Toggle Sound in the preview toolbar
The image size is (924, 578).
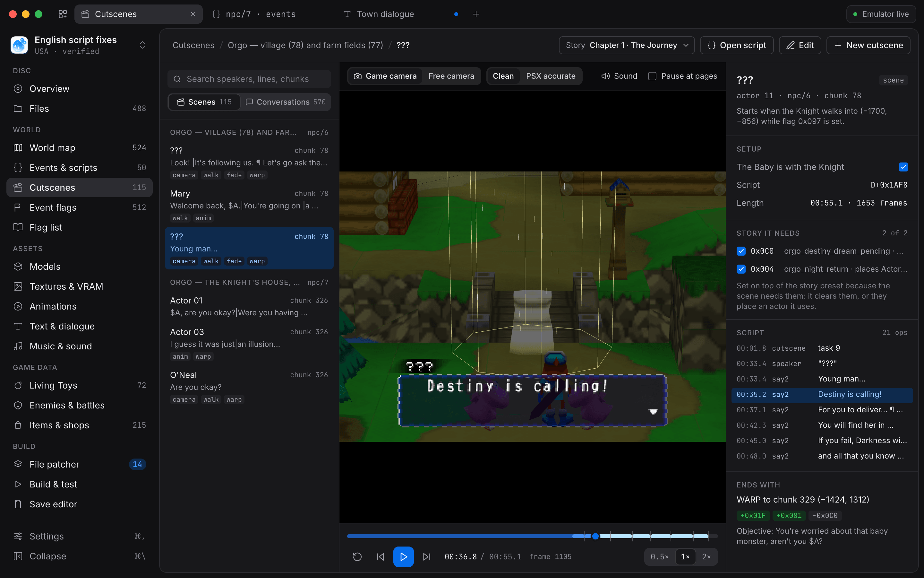[x=619, y=76]
